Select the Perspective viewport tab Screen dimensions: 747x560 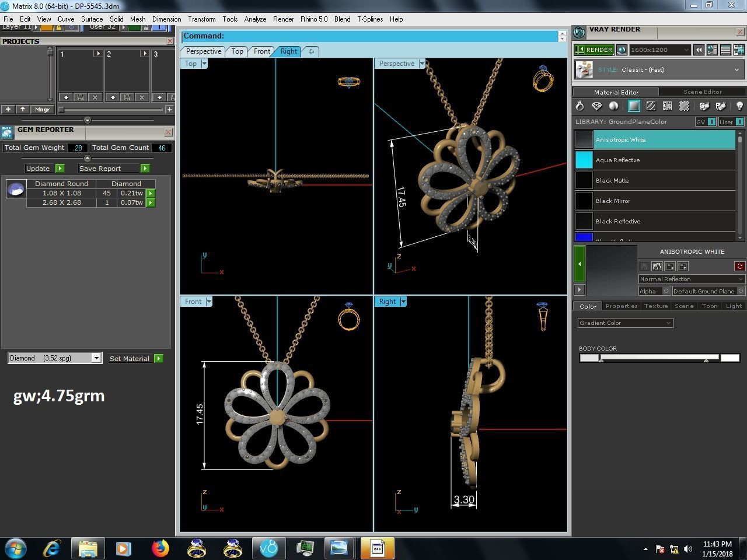[x=203, y=51]
